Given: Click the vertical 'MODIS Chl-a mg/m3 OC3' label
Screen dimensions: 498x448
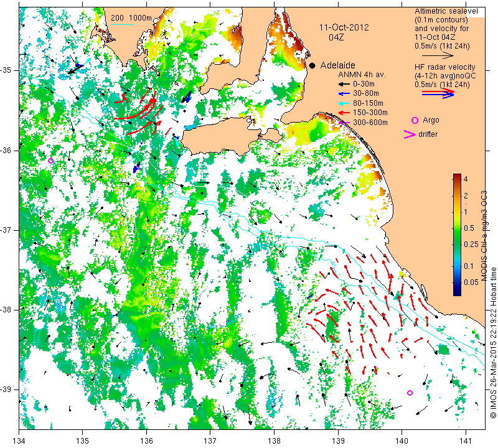Looking at the screenshot, I should point(484,236).
